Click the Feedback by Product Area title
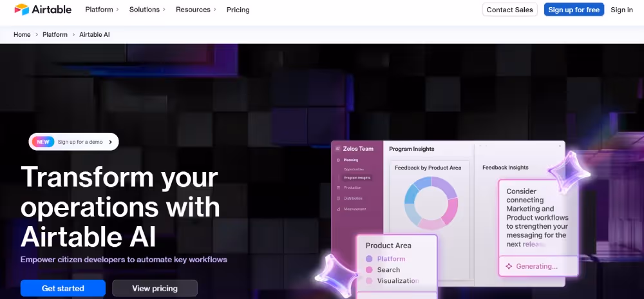644x299 pixels. pyautogui.click(x=428, y=168)
